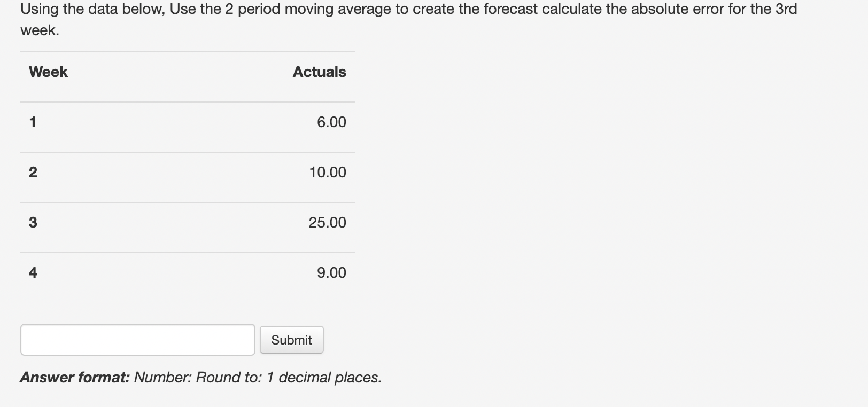Click the row for Week 3
The image size is (868, 407).
[x=187, y=222]
